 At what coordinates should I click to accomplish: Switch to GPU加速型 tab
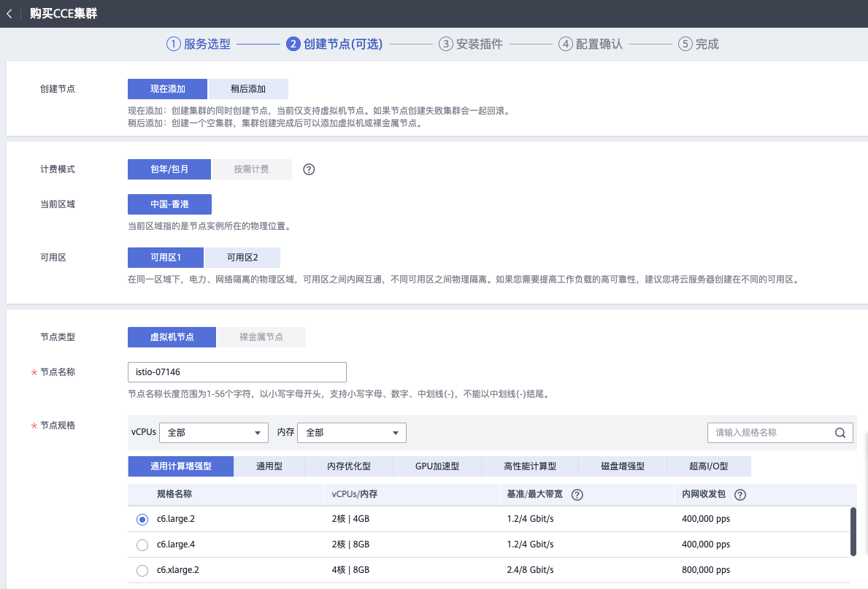pyautogui.click(x=437, y=466)
